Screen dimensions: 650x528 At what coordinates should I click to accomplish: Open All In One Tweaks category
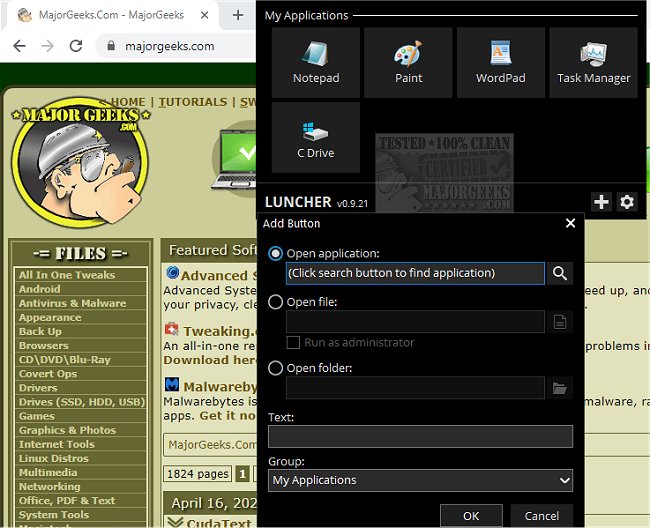[x=81, y=275]
